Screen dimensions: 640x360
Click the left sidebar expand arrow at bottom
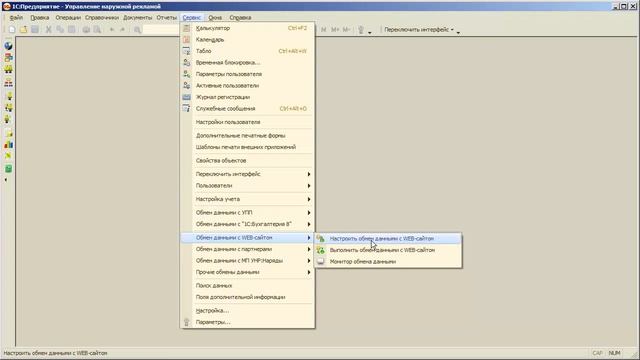6,180
